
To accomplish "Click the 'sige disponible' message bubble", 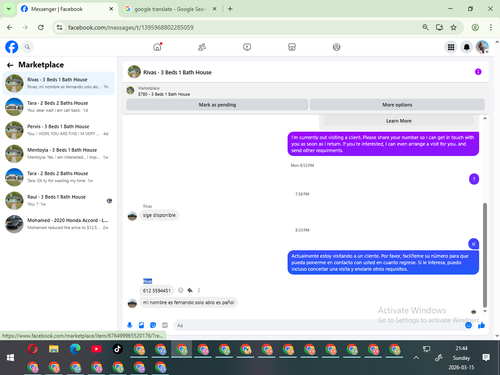I will [159, 215].
